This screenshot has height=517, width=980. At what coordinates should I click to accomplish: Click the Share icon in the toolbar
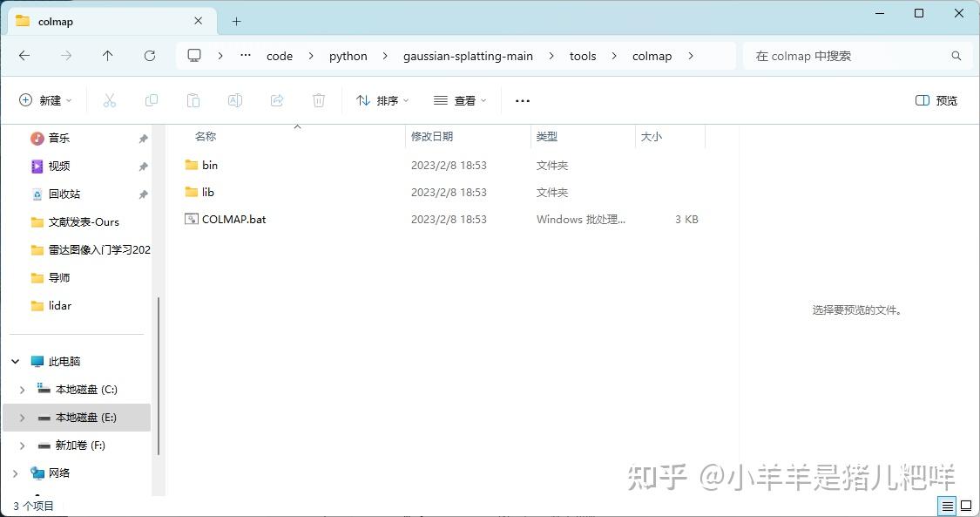(277, 100)
